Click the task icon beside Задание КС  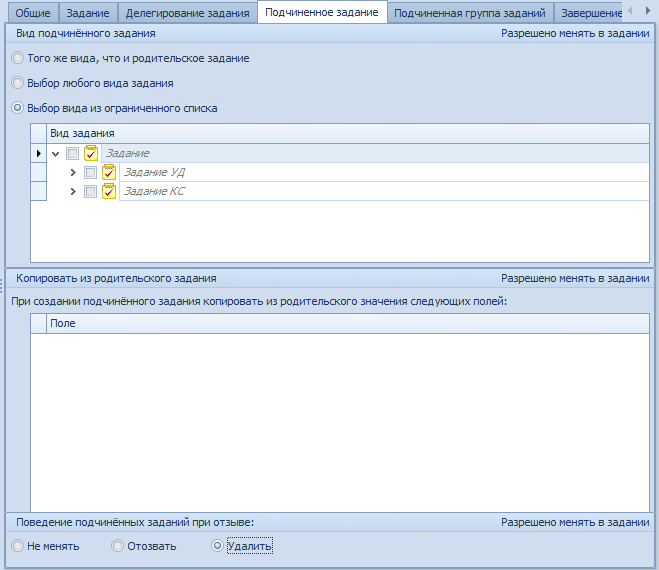click(x=109, y=191)
